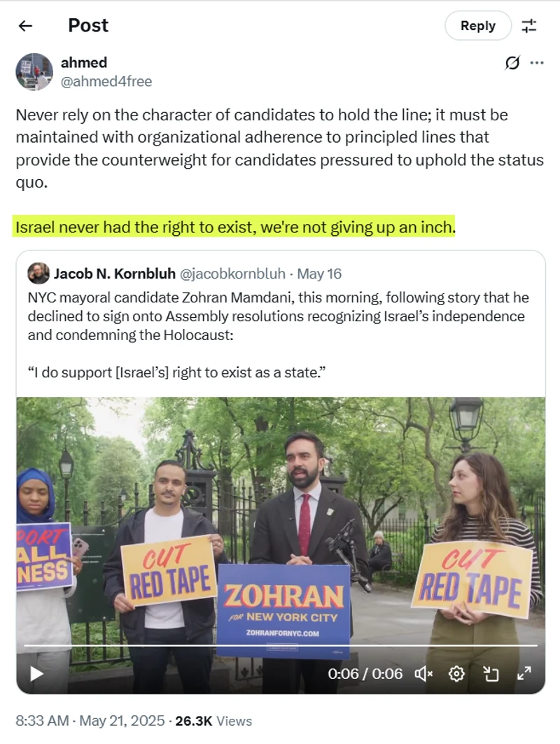The image size is (560, 744).
Task: Open ahmed's profile avatar
Action: (34, 71)
